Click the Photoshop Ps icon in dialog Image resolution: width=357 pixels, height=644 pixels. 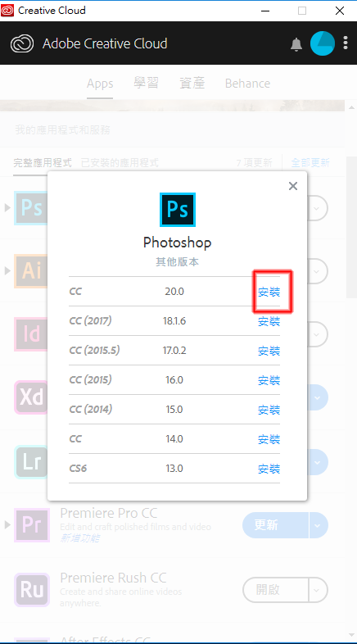point(177,210)
